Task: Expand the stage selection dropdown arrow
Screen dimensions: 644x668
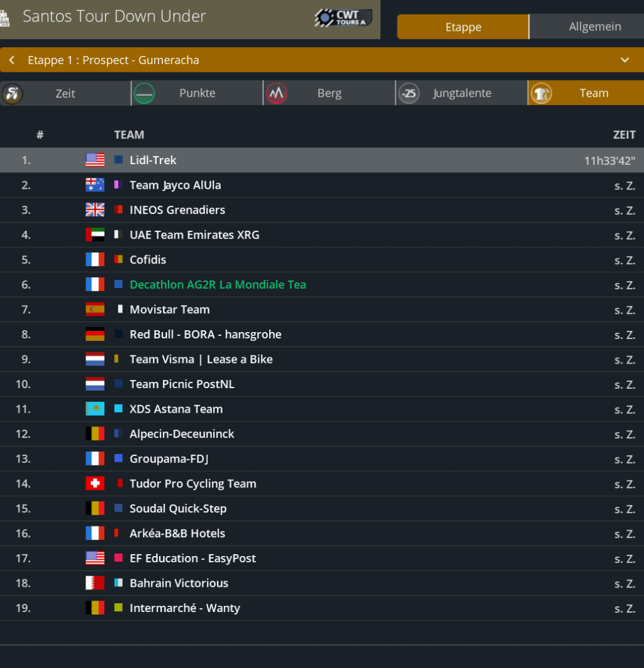Action: pos(625,60)
